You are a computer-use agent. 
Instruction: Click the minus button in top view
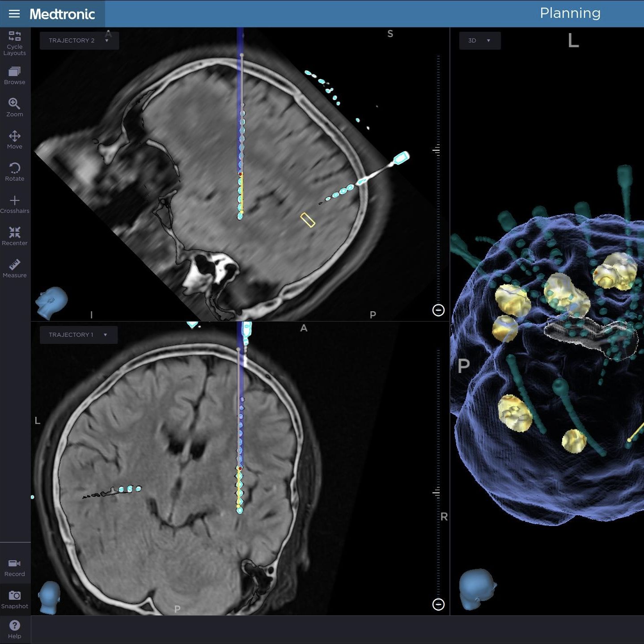pyautogui.click(x=438, y=310)
